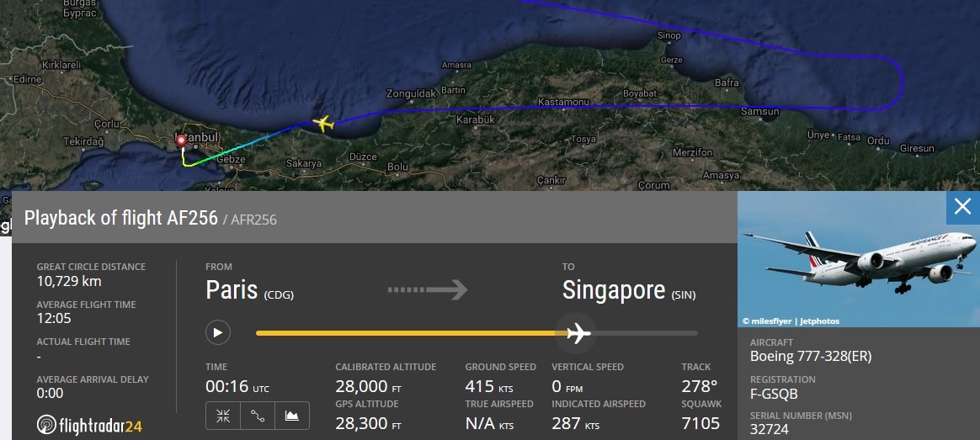Click the N/A true airspeed value

pos(489,423)
